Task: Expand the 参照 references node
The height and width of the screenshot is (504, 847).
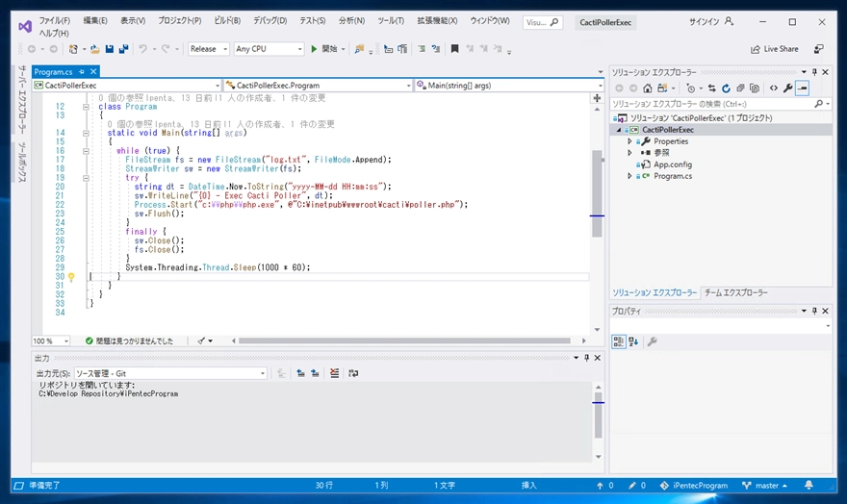Action: [629, 153]
